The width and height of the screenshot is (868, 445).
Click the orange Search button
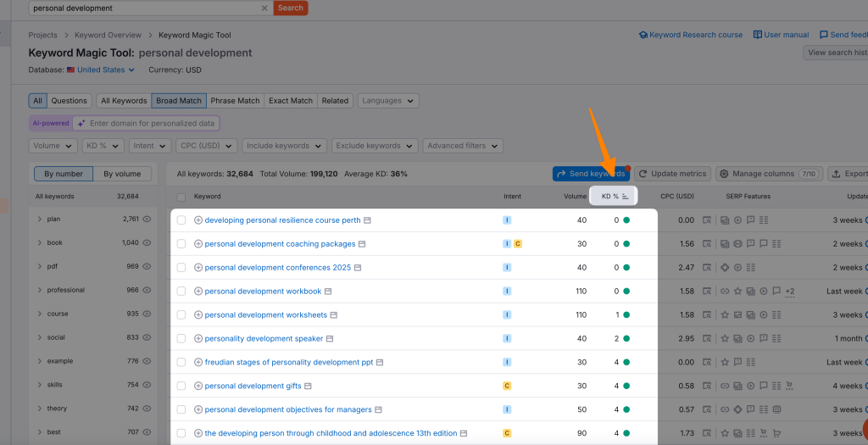coord(291,8)
